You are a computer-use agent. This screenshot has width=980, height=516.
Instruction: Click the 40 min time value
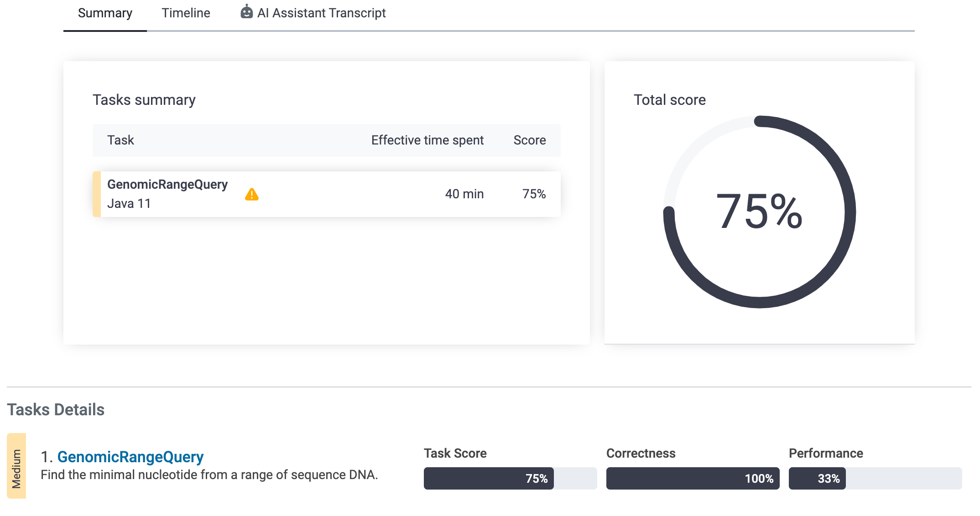click(x=464, y=194)
